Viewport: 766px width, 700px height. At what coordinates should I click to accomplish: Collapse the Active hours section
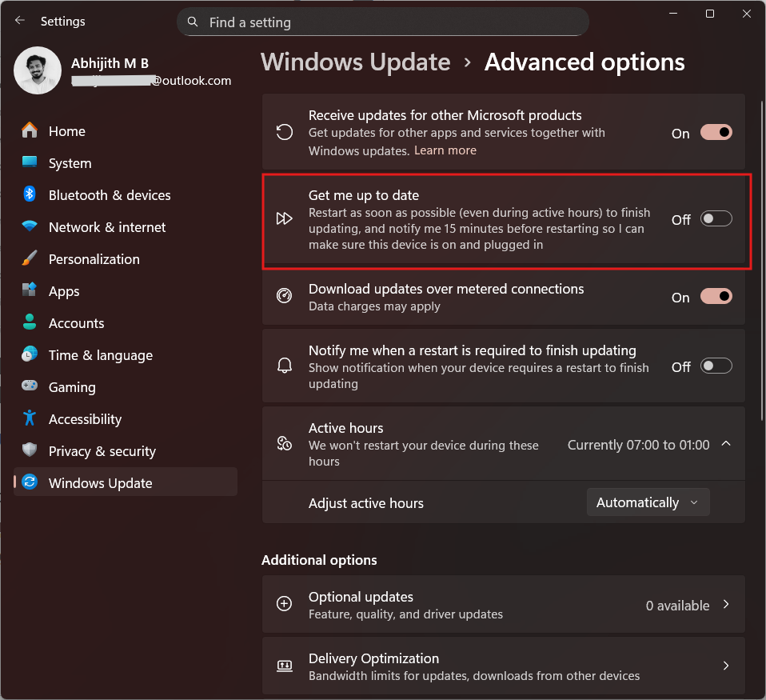tap(725, 444)
